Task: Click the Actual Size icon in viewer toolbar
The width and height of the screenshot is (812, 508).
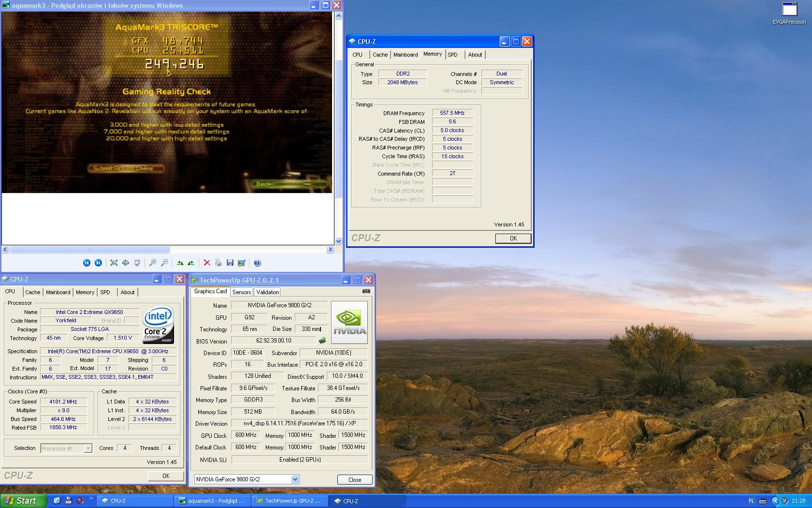Action: point(126,263)
